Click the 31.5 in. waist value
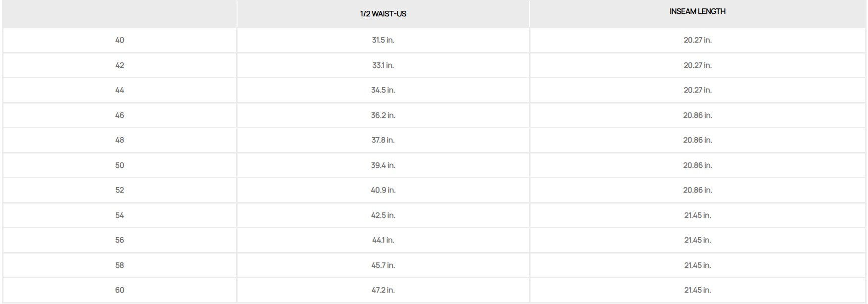This screenshot has height=304, width=868. tap(383, 40)
